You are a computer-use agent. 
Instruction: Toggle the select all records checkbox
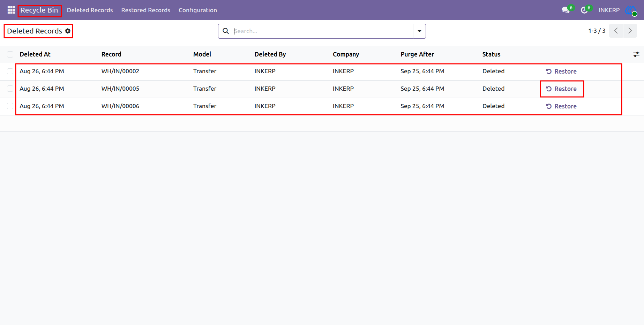(x=10, y=54)
